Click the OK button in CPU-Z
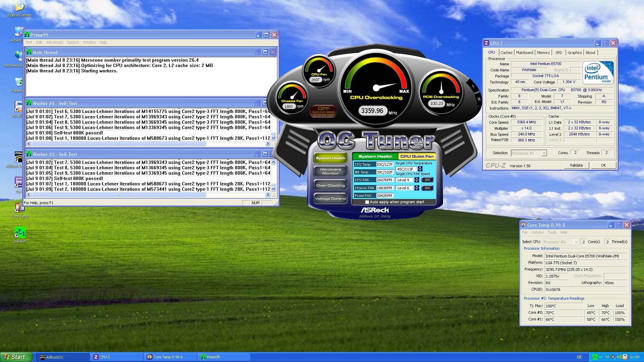 (x=603, y=165)
